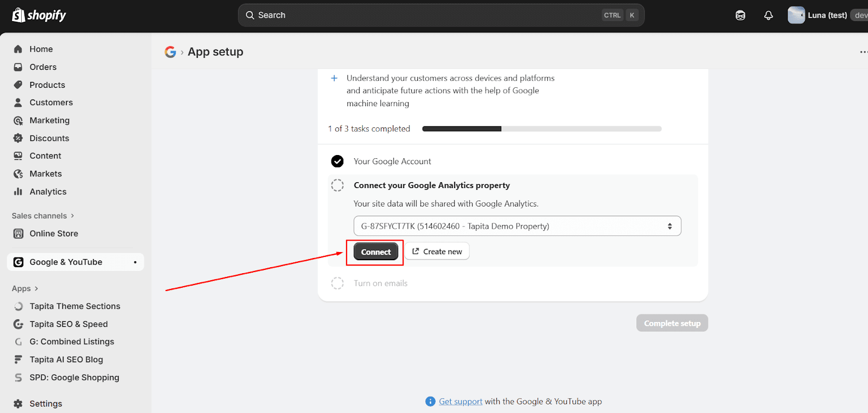Click the Create new button

[x=437, y=251]
